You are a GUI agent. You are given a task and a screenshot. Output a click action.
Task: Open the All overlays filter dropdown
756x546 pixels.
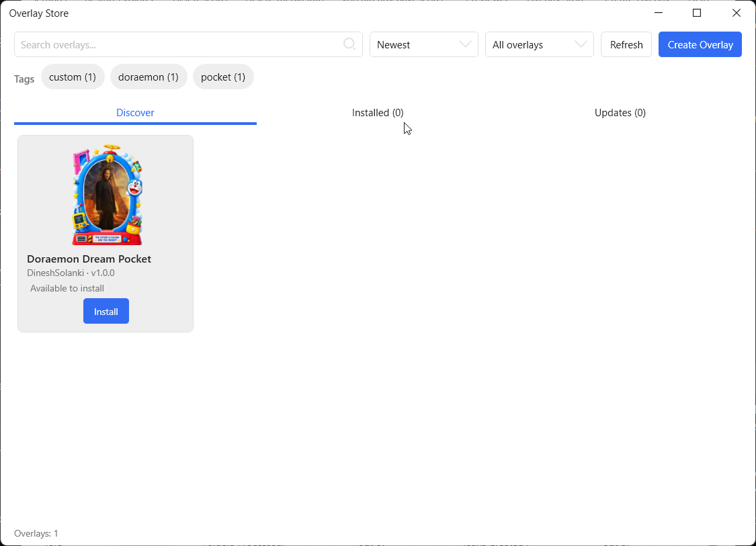(x=539, y=44)
